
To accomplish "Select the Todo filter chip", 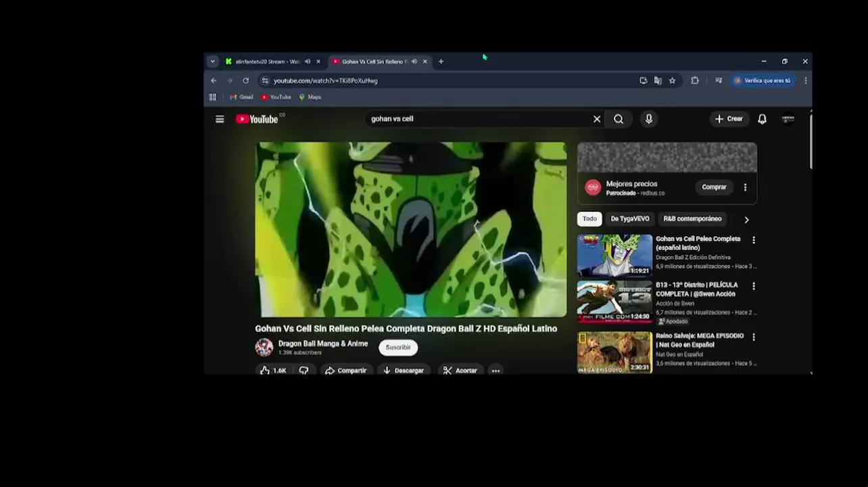I will [589, 219].
